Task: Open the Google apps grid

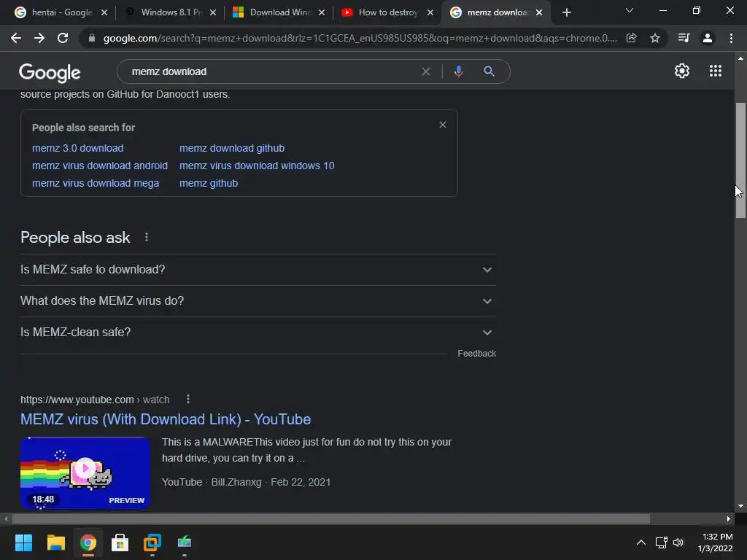Action: click(716, 71)
